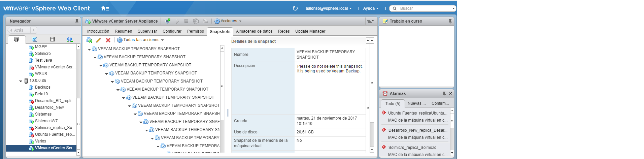This screenshot has height=159, width=644.
Task: Pin the Navegador panel
Action: click(x=77, y=21)
